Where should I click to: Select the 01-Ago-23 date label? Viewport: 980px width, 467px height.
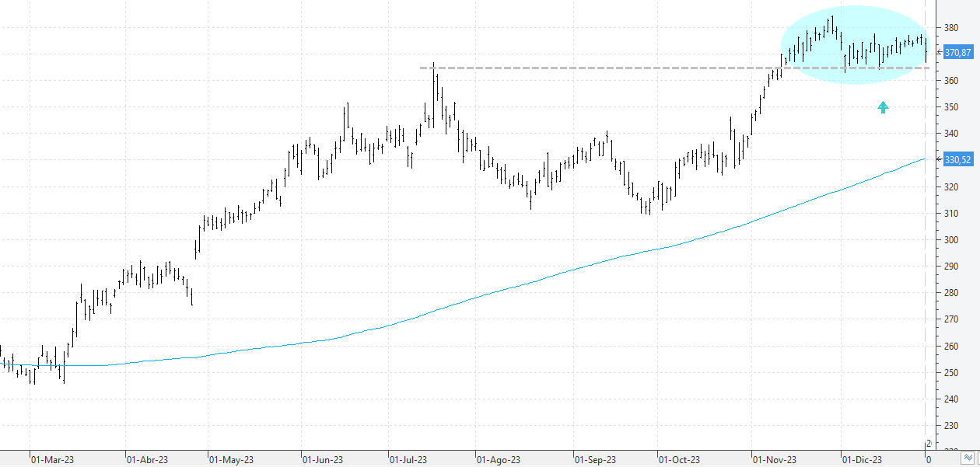coord(498,459)
